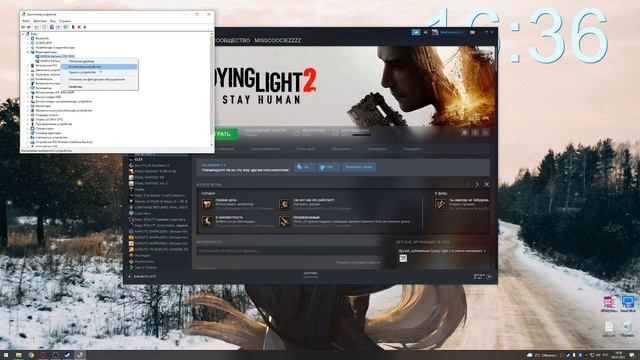Expand the Системные устройства tree node
The image size is (640, 360).
28,138
